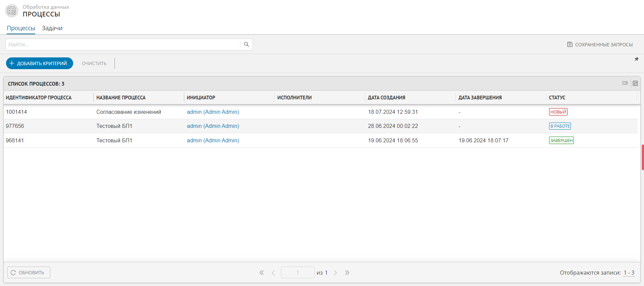Image resolution: width=644 pixels, height=286 pixels.
Task: Open the admin initiator link for process 968141
Action: tap(213, 140)
